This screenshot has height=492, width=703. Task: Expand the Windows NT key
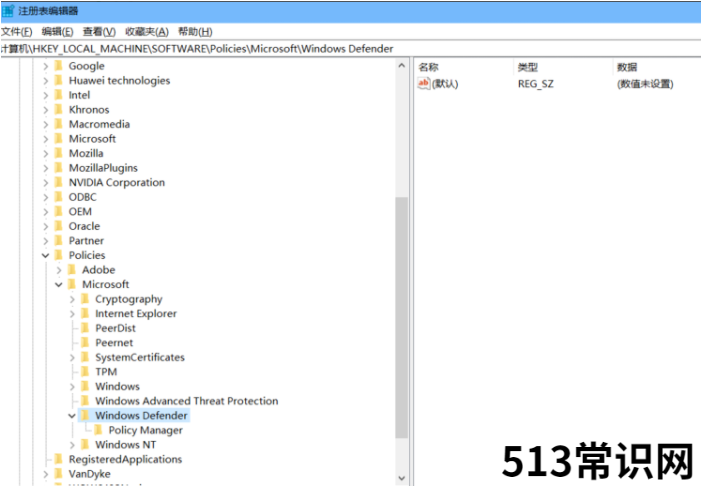(x=72, y=445)
